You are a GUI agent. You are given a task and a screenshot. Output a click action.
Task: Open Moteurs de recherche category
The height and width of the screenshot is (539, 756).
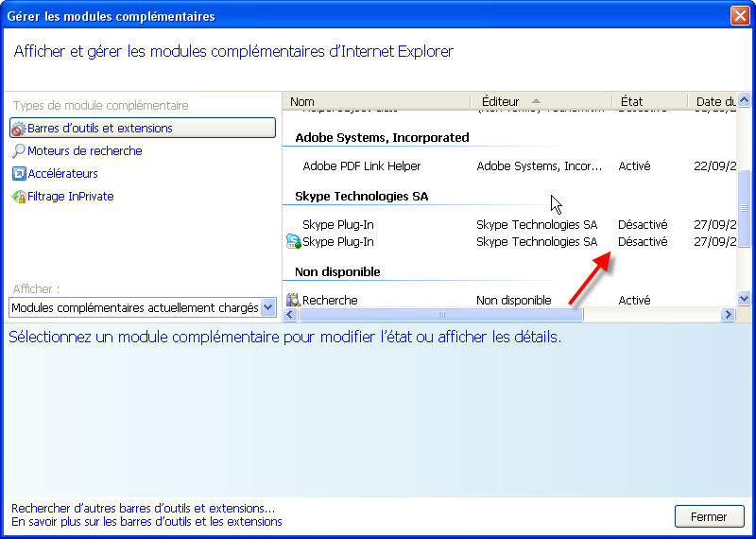click(x=84, y=151)
